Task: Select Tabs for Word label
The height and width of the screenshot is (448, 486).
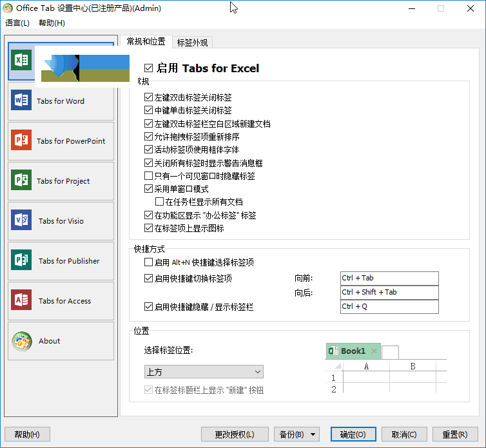Action: click(x=61, y=101)
